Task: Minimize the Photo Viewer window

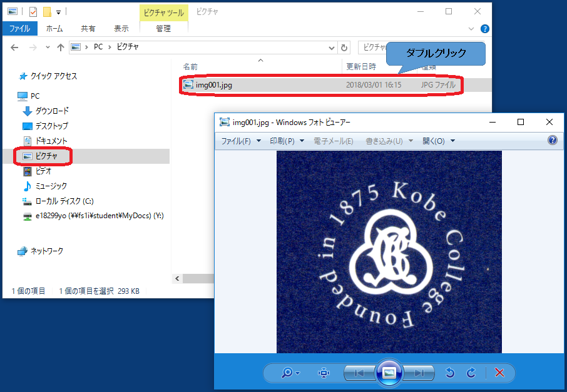Action: [492, 122]
